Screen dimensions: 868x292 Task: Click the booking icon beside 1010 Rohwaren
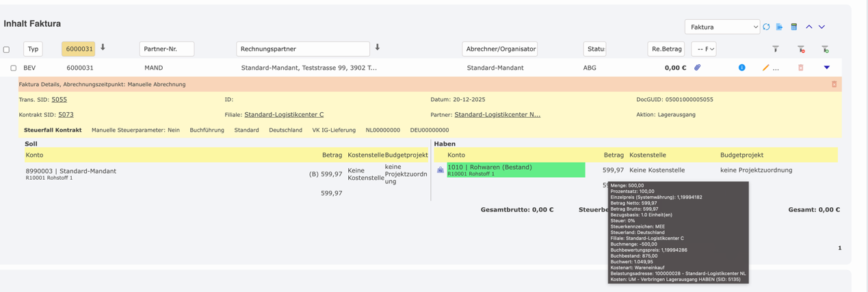(x=440, y=170)
